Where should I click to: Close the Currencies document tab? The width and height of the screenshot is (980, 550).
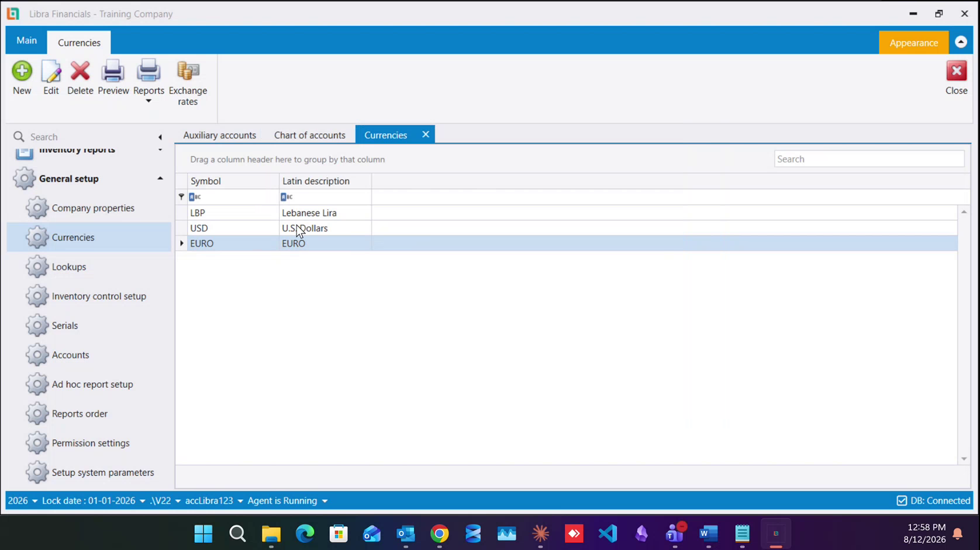[x=426, y=135]
